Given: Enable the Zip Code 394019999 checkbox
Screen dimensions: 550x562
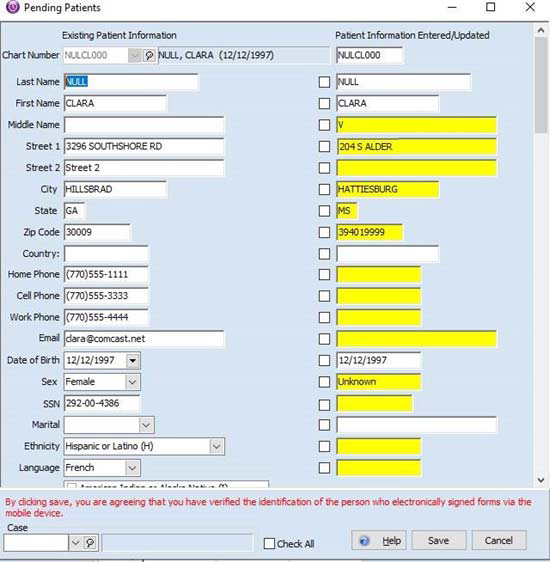Looking at the screenshot, I should click(x=324, y=232).
